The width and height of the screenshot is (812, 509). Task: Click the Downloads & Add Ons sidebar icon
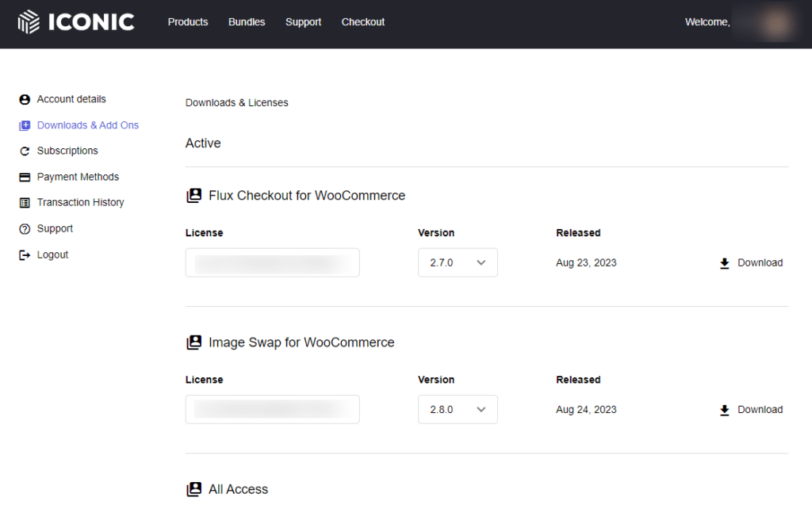tap(24, 124)
